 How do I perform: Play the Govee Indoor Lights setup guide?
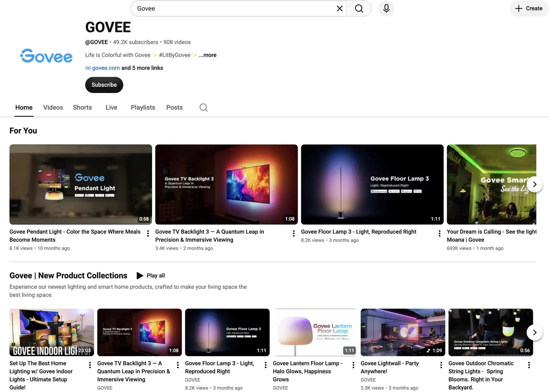coord(52,332)
